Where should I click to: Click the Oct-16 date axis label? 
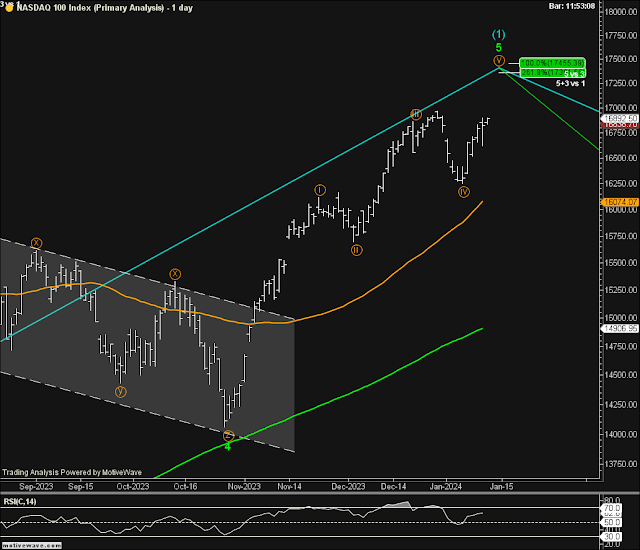click(185, 486)
